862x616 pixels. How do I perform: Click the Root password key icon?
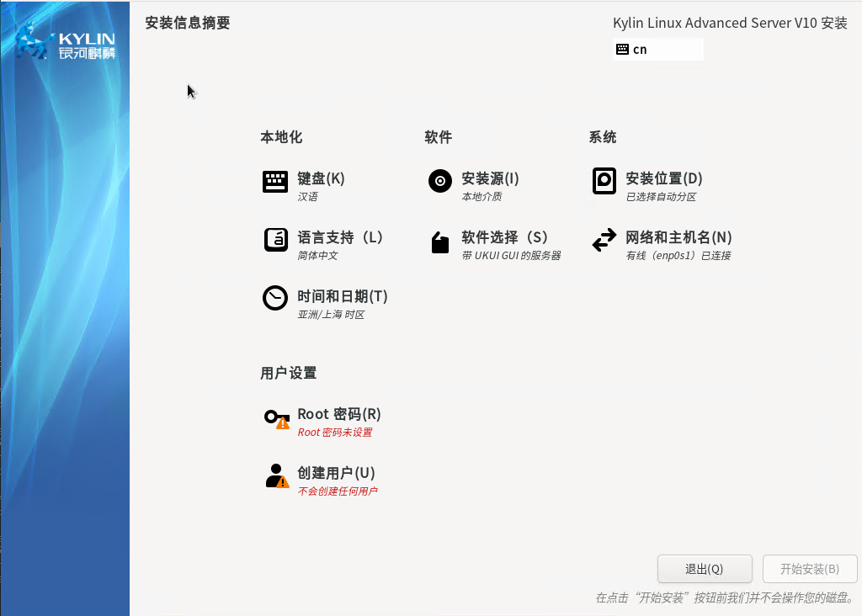pos(276,419)
